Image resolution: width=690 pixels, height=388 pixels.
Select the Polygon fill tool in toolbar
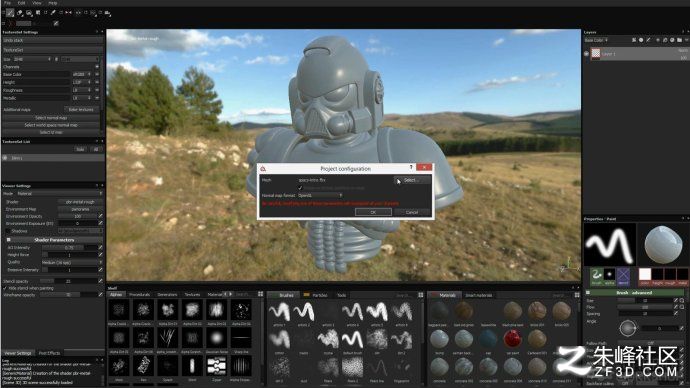38,13
